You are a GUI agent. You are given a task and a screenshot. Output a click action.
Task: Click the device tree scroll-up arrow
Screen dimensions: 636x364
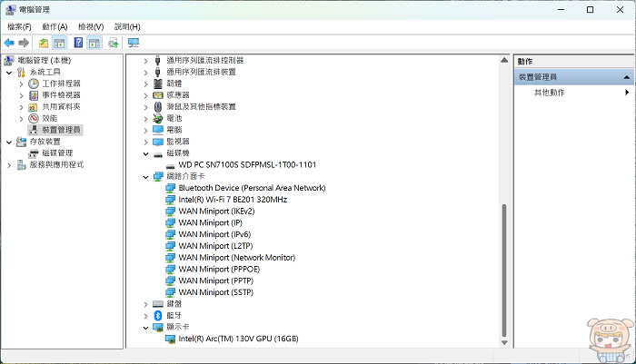click(x=504, y=60)
